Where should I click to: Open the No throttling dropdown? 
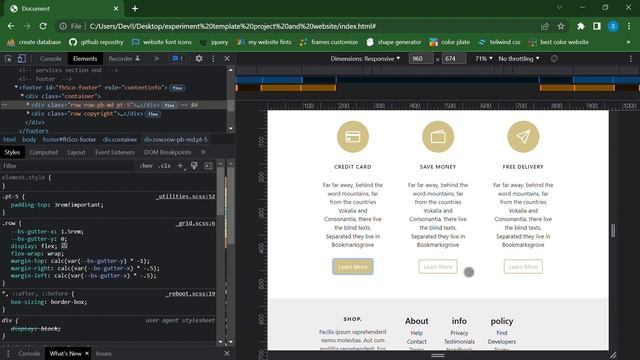click(519, 59)
